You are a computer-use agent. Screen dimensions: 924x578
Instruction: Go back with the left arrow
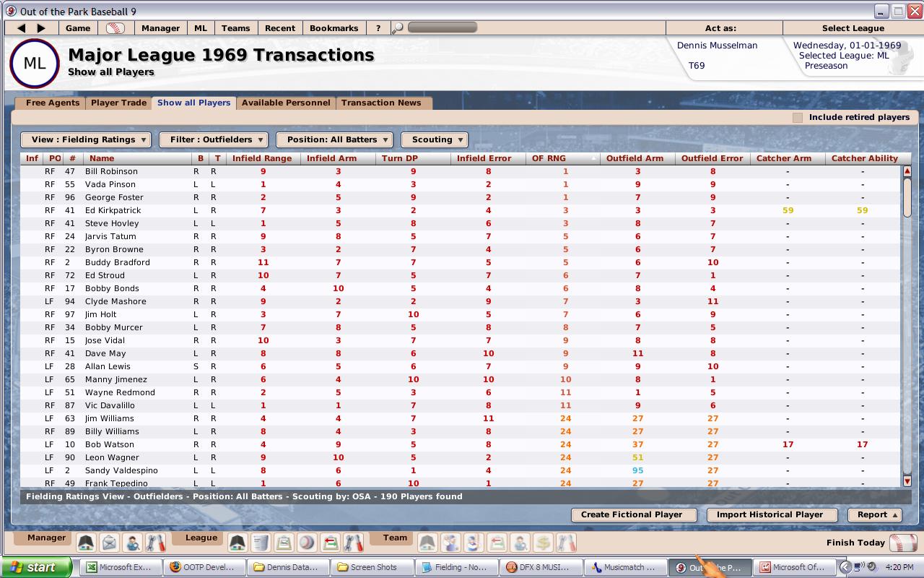[21, 28]
